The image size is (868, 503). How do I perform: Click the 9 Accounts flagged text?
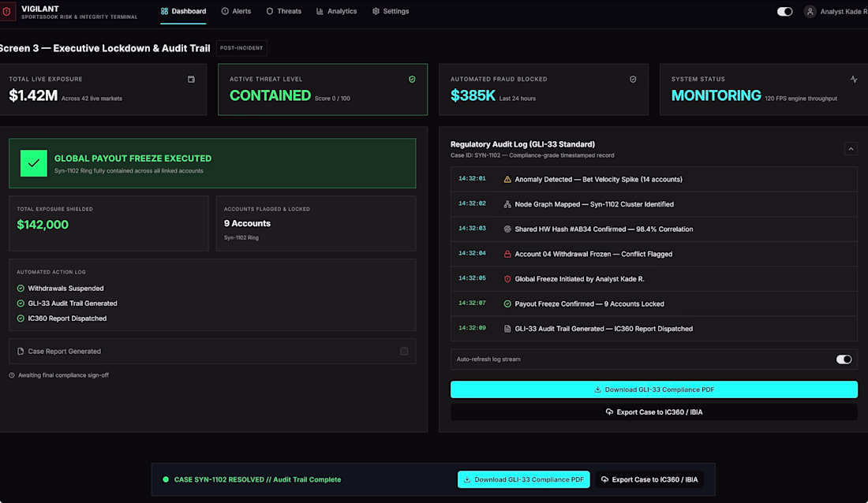pos(247,224)
